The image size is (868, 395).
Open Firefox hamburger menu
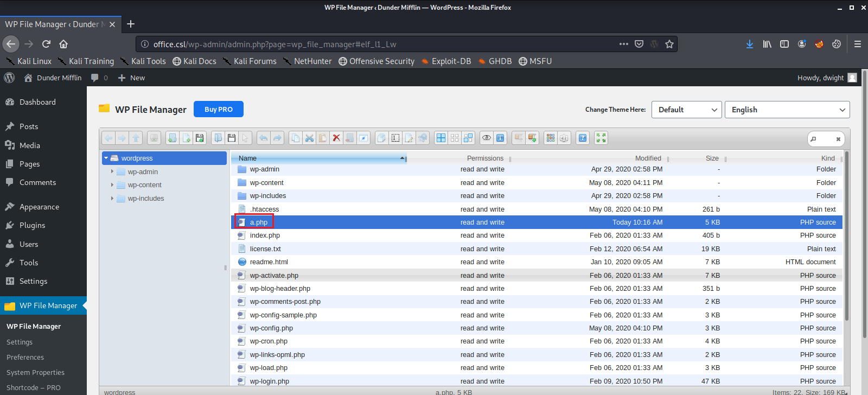858,44
